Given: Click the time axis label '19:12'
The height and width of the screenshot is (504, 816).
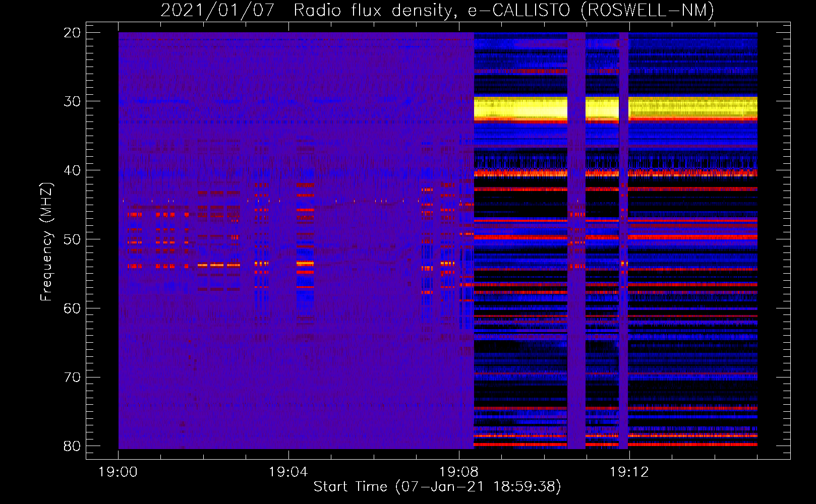Looking at the screenshot, I should tap(629, 472).
